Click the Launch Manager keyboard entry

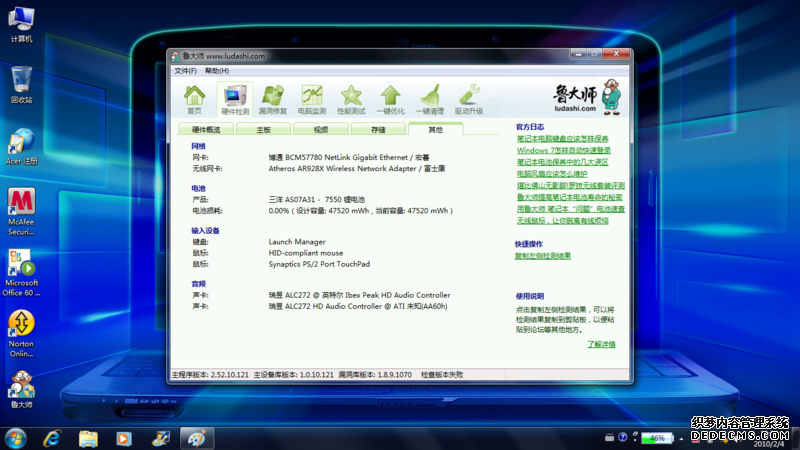[x=297, y=242]
